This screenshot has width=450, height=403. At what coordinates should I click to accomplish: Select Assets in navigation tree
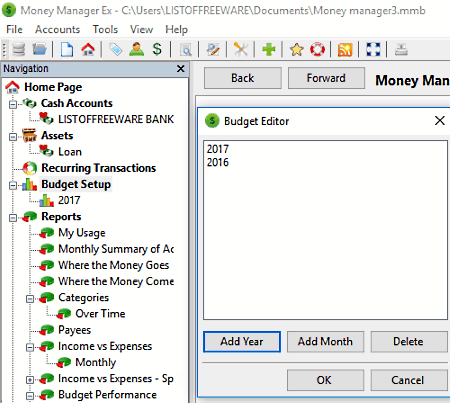click(57, 136)
